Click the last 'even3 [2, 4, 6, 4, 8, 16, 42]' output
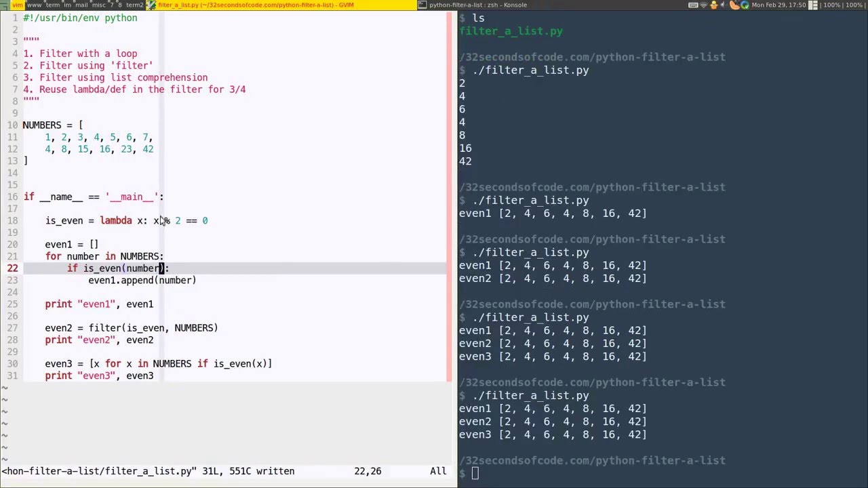868x488 pixels. [x=553, y=434]
